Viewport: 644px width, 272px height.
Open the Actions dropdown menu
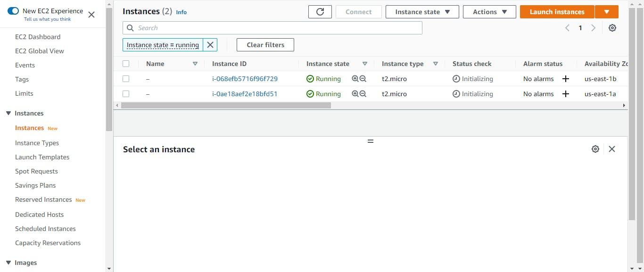pos(489,12)
